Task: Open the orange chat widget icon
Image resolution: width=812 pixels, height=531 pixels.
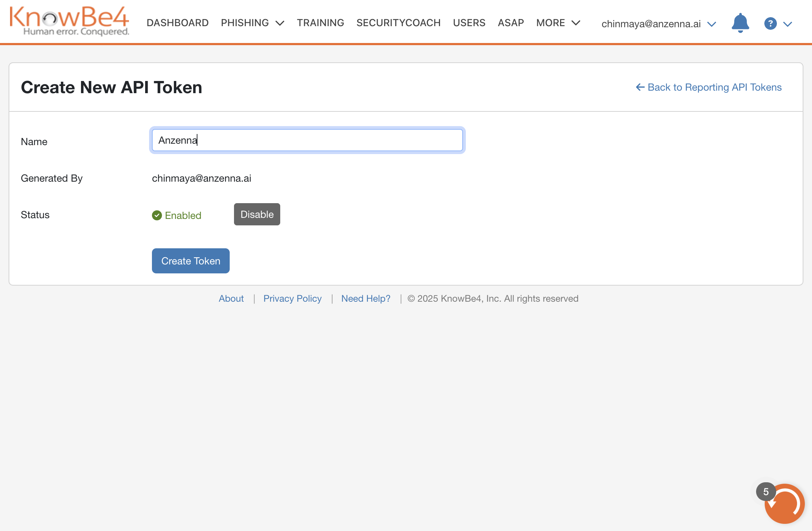Action: coord(785,504)
